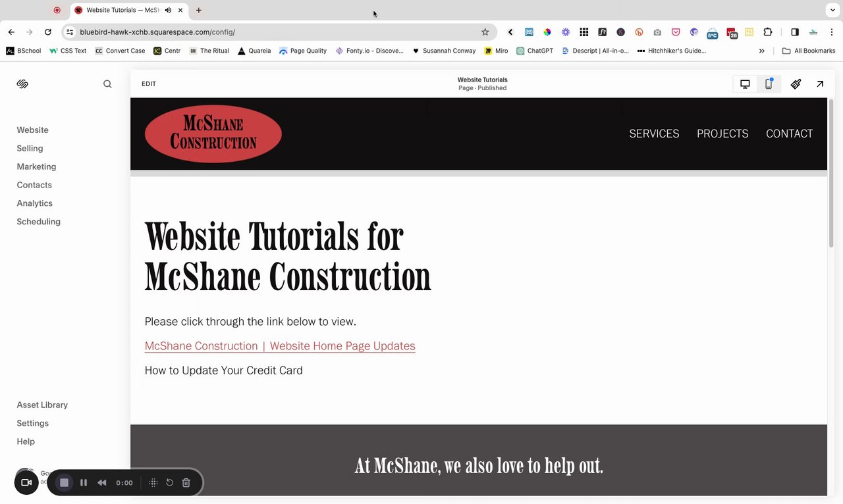This screenshot has width=843, height=504.
Task: Open the Contacts menu item
Action: coord(34,185)
